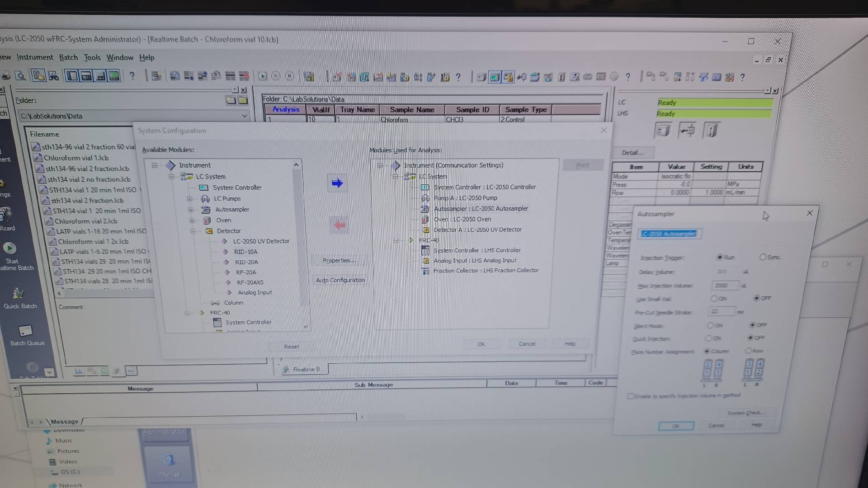Click Cancel in the System Configuration dialog
Viewport: 868px width, 488px height.
click(527, 344)
